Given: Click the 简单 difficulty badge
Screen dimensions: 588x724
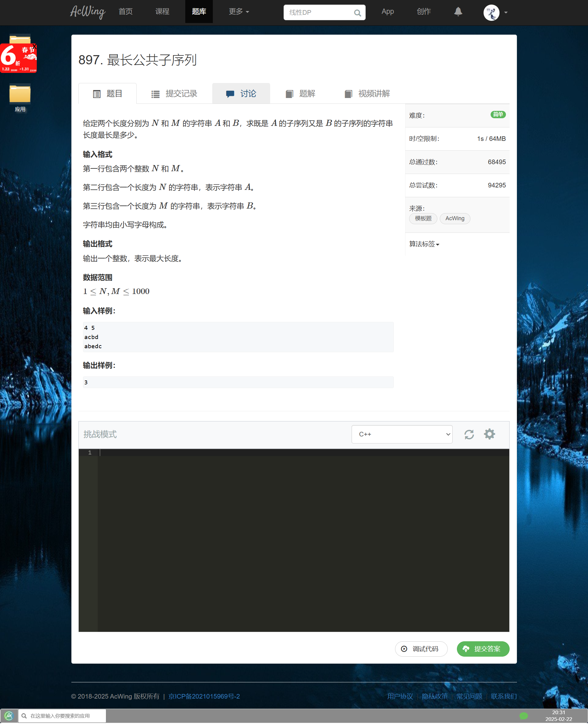Looking at the screenshot, I should [498, 115].
